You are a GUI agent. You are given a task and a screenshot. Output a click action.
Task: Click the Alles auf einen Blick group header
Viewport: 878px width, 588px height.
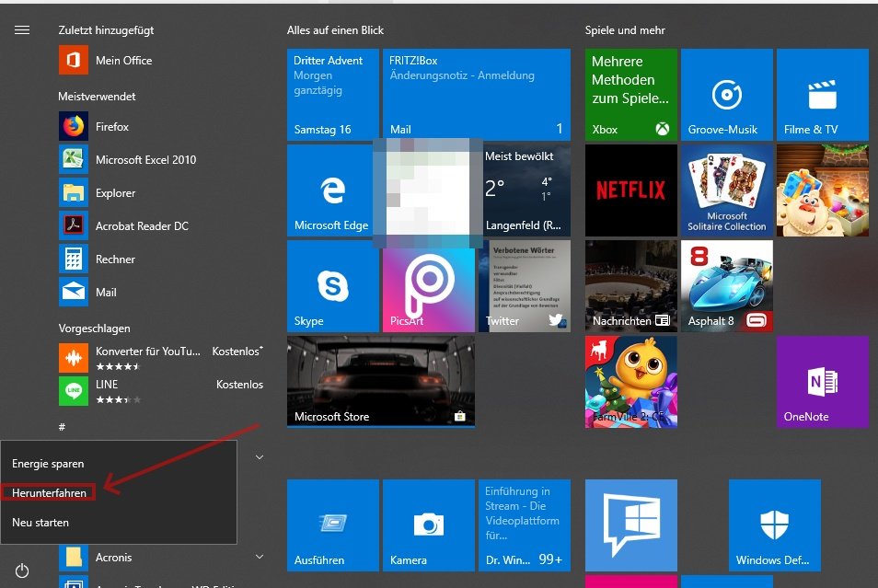point(335,30)
